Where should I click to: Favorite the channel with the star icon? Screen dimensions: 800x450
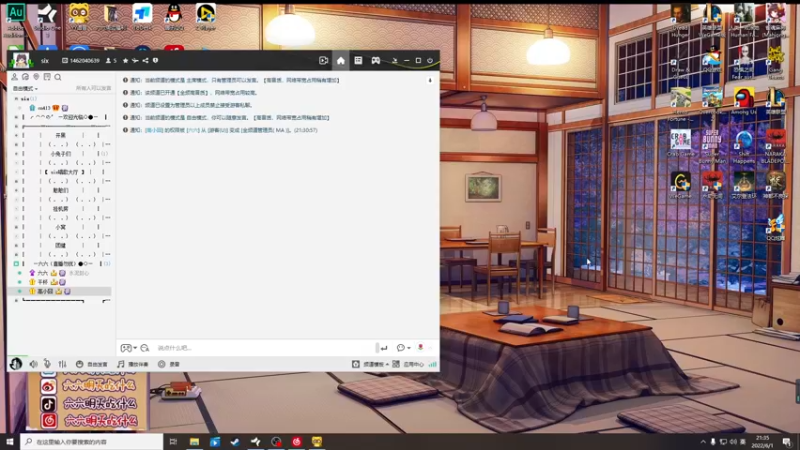(x=126, y=60)
